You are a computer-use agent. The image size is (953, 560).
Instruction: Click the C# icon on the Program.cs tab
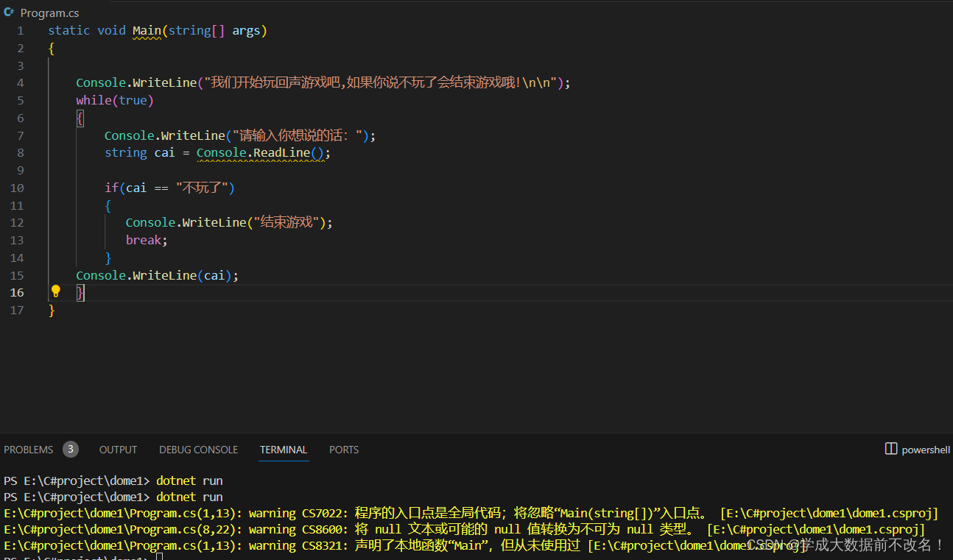8,12
